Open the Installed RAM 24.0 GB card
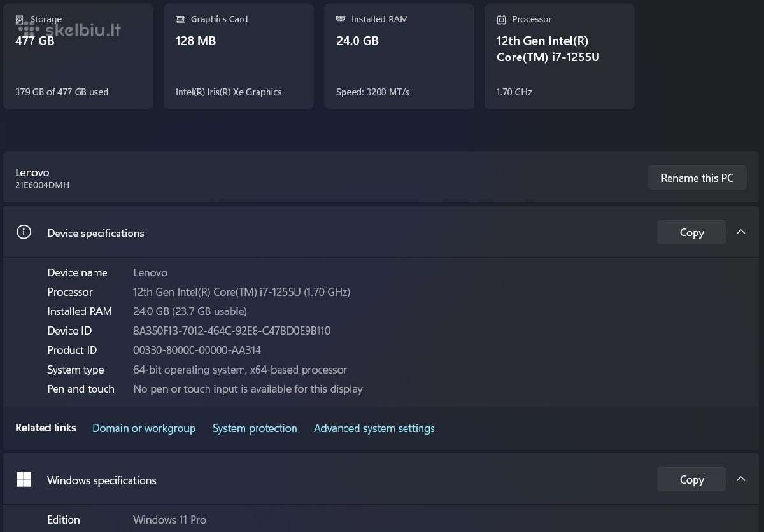Screen dimensions: 764x532 coord(399,57)
